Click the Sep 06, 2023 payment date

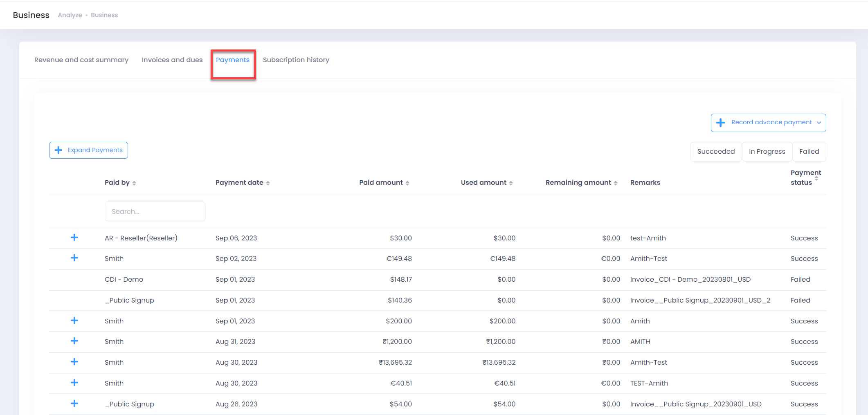[236, 238]
